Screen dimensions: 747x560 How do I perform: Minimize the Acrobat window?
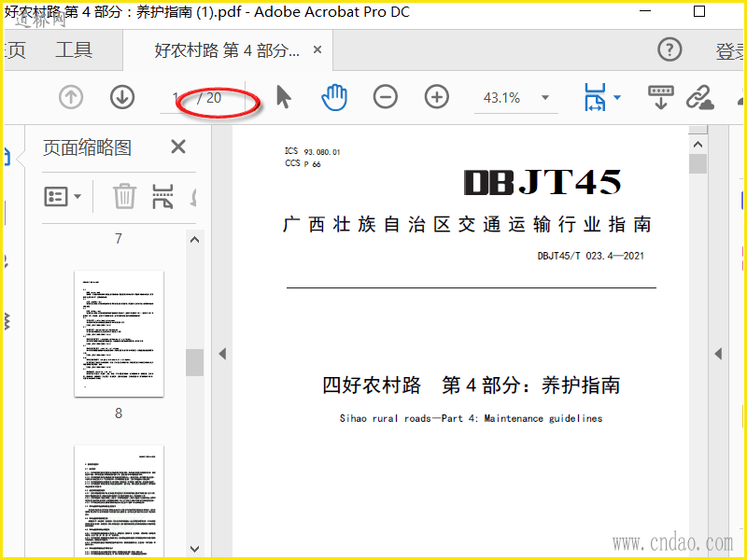(x=645, y=11)
